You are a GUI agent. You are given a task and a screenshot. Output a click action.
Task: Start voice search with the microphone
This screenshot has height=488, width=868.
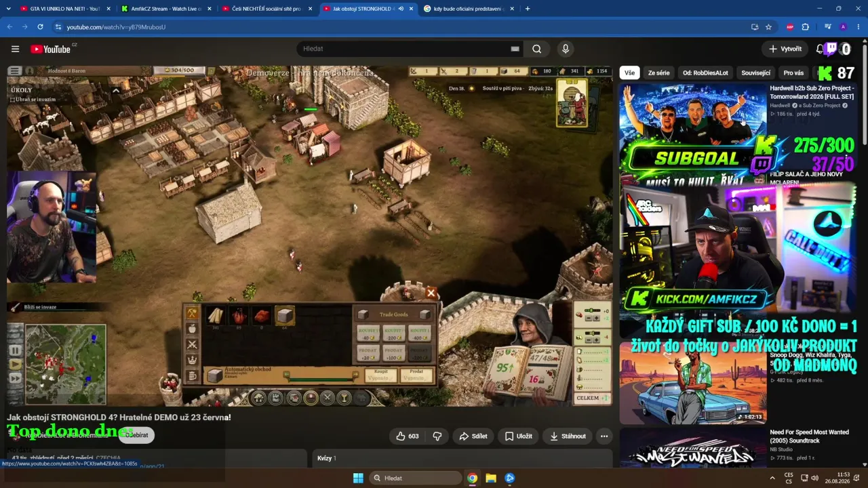[566, 49]
